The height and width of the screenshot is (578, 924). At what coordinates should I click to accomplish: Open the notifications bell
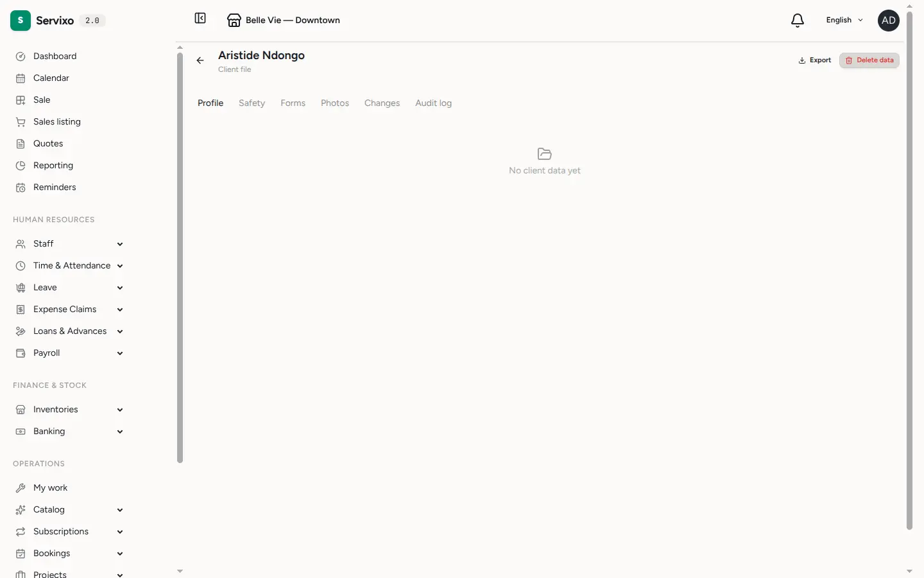click(798, 21)
